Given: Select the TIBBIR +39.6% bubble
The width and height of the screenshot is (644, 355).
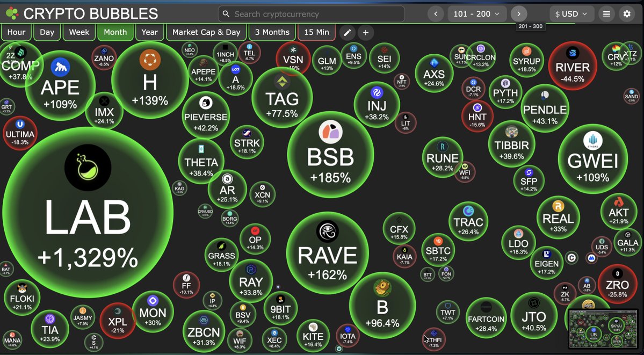Looking at the screenshot, I should click(512, 144).
